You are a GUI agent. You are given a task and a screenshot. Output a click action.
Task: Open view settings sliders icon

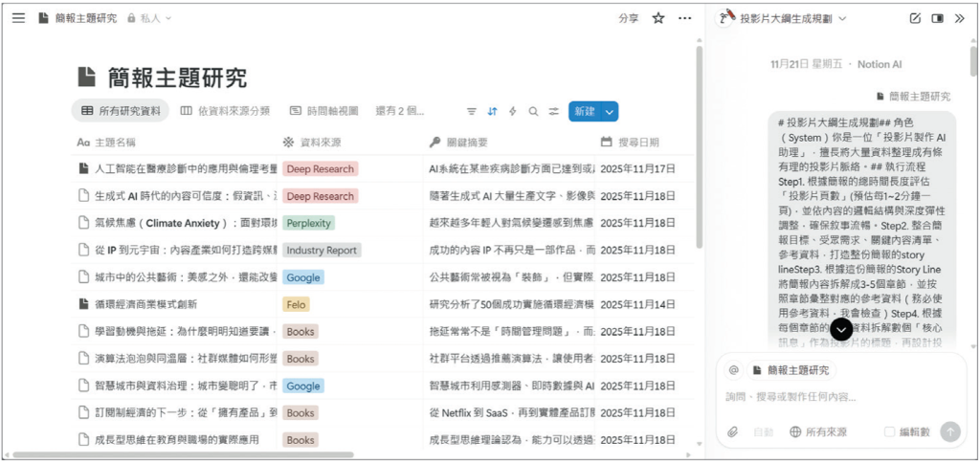pyautogui.click(x=553, y=111)
